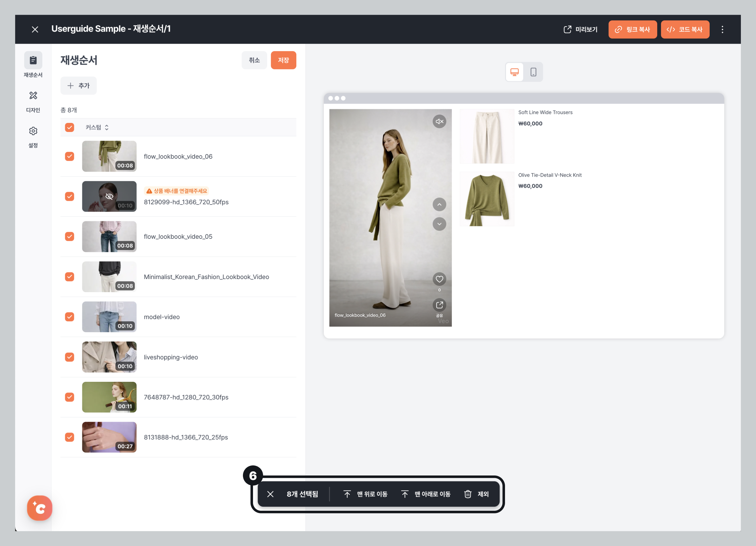This screenshot has width=756, height=546.
Task: Uncheck flow_lookbook_video_06 checkbox
Action: 70,156
